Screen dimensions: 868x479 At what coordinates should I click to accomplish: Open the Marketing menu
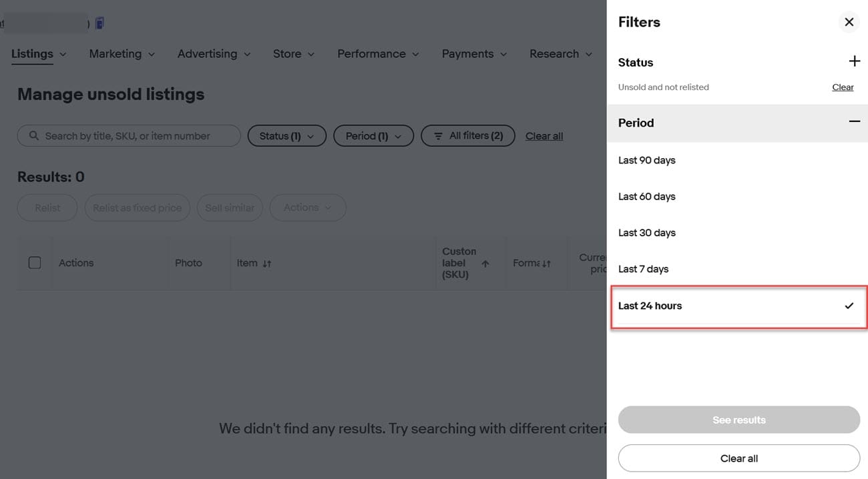point(122,54)
